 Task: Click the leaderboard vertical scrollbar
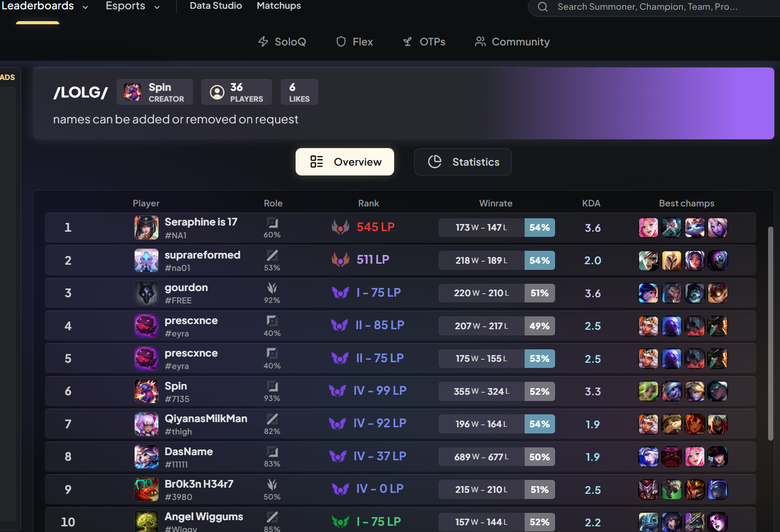[x=771, y=333]
